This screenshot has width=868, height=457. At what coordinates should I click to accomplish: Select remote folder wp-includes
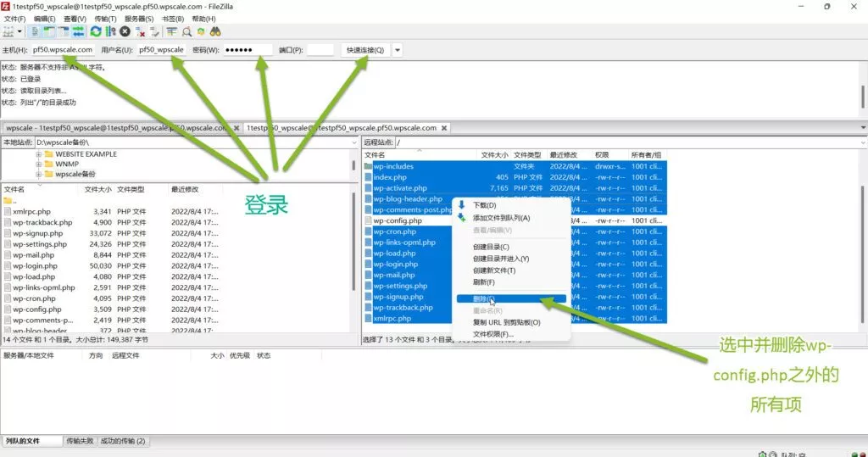tap(393, 166)
